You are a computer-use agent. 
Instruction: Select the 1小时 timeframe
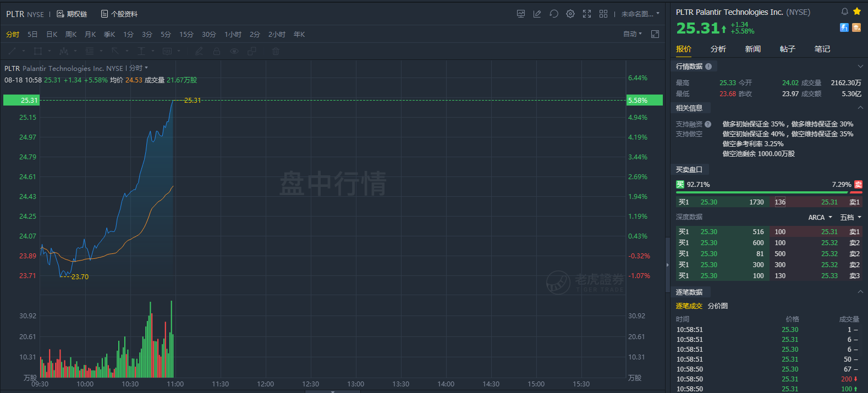coord(233,34)
